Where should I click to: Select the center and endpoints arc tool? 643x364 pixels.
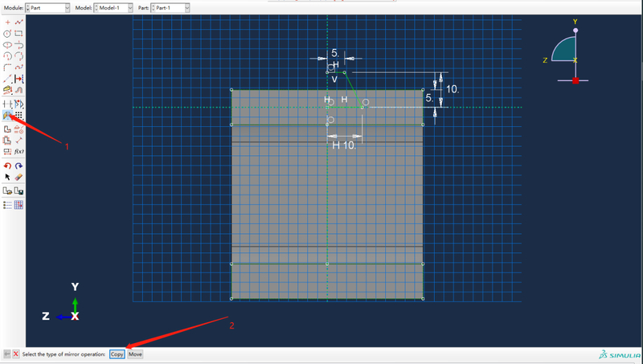pyautogui.click(x=7, y=56)
